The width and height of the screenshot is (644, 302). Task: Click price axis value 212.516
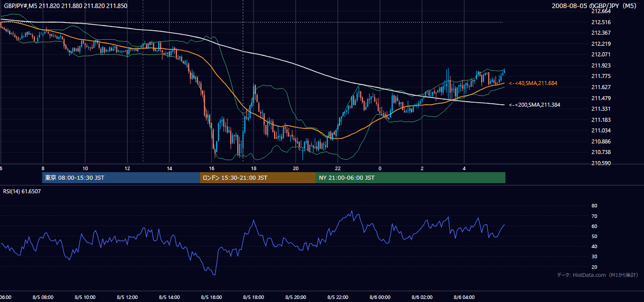click(601, 22)
